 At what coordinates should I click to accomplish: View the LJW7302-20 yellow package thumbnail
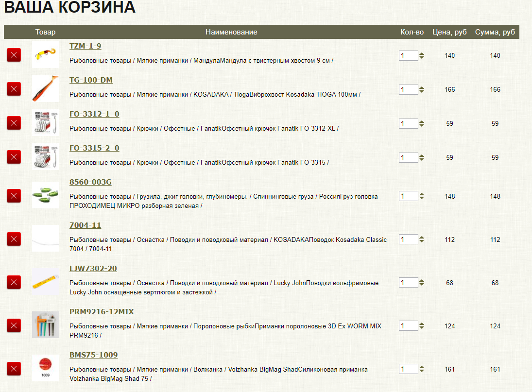(45, 281)
